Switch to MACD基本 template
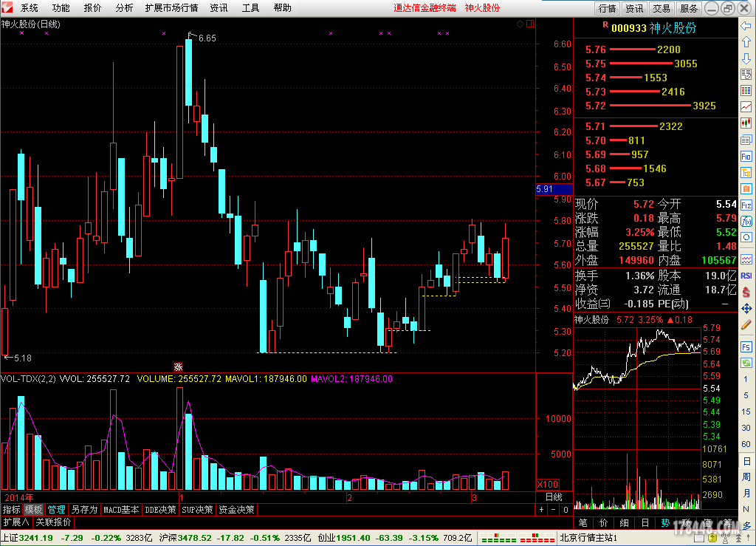 pyautogui.click(x=121, y=509)
